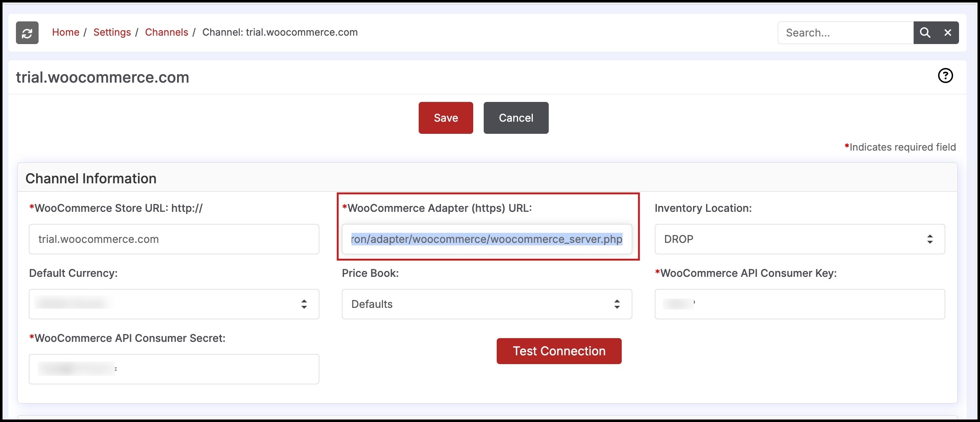Click the Save button
Image resolution: width=980 pixels, height=422 pixels.
pyautogui.click(x=446, y=118)
